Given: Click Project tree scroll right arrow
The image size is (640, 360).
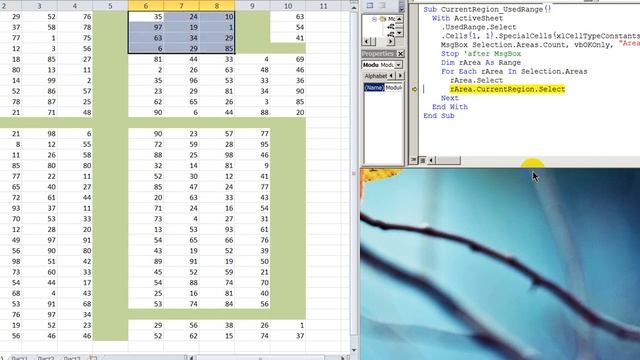Looking at the screenshot, I should (391, 41).
